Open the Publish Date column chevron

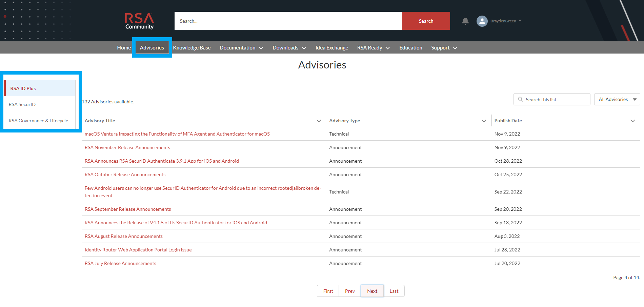pos(632,121)
